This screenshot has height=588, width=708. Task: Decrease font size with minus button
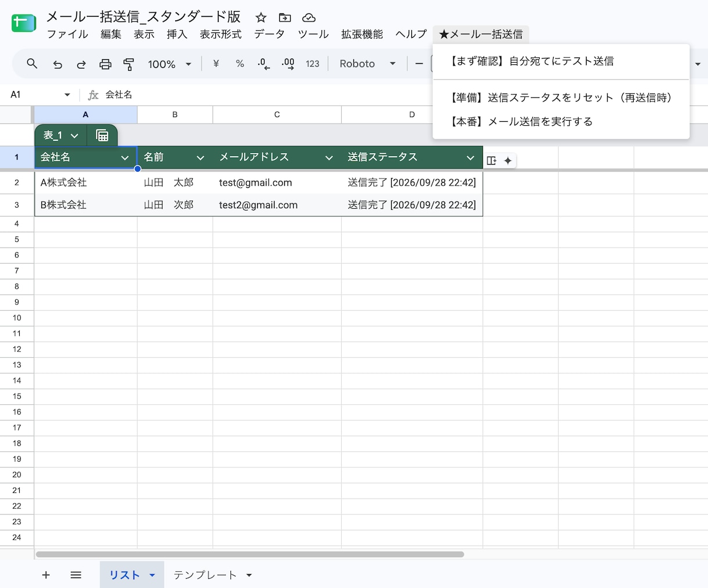point(419,64)
